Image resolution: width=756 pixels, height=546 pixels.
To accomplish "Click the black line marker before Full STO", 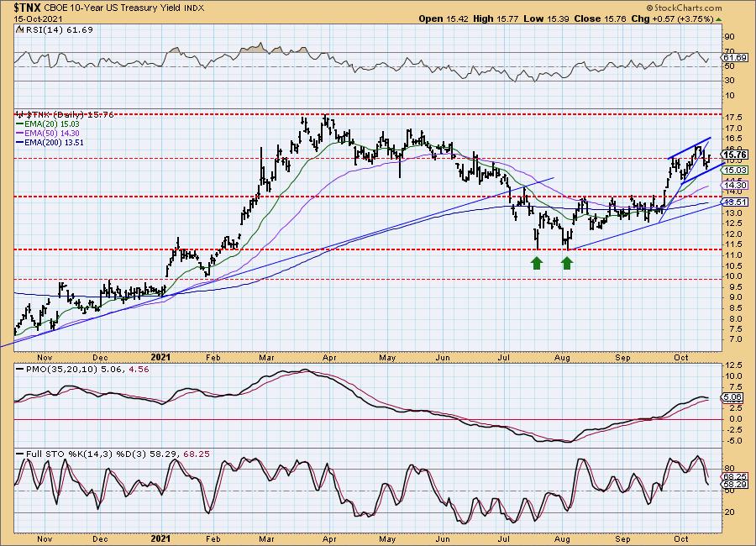I will click(20, 454).
